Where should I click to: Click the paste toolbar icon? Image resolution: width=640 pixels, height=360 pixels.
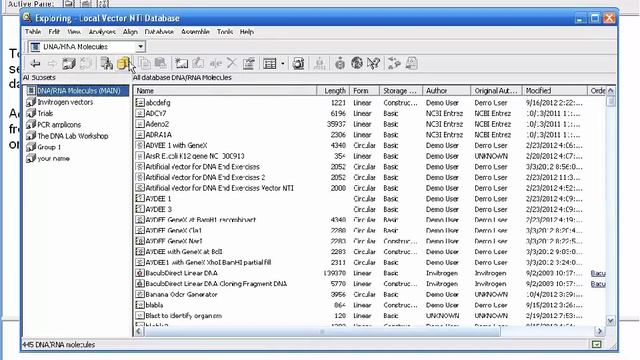[x=160, y=63]
